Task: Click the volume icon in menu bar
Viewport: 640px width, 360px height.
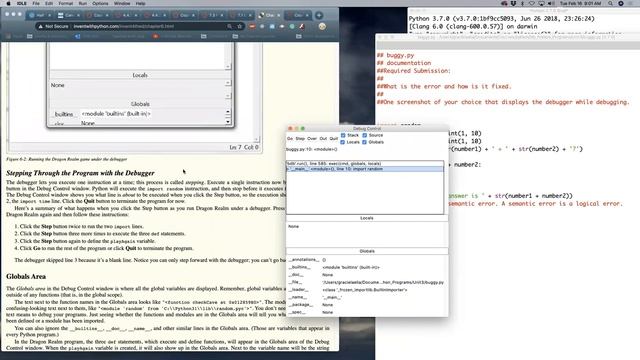Action: [x=551, y=3]
